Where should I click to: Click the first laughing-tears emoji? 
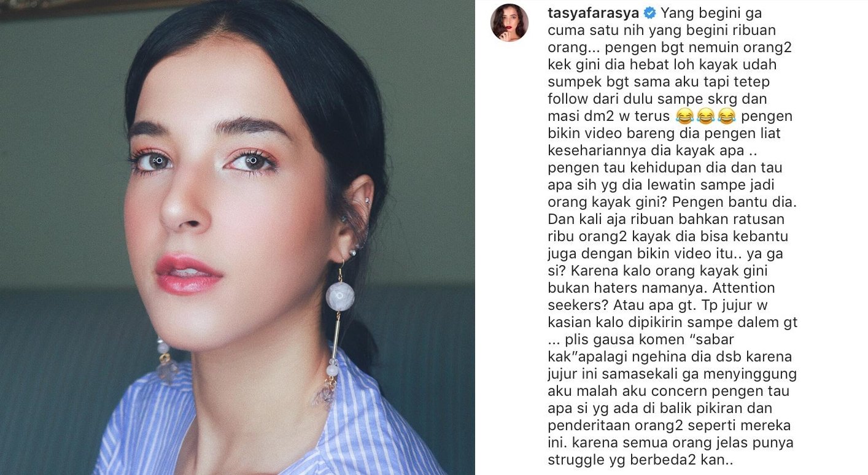coord(684,116)
